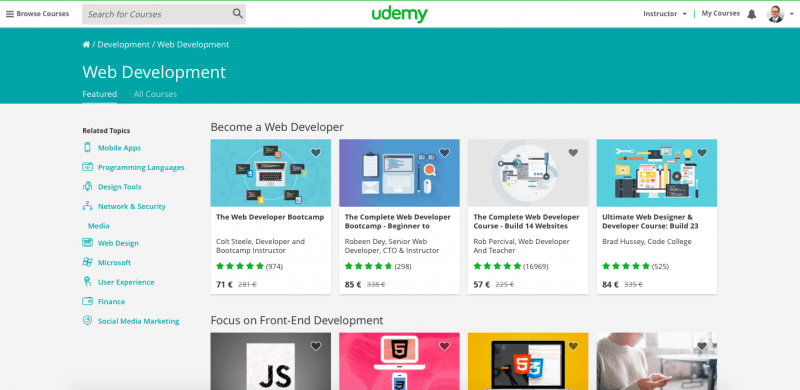Click the Web Design icon

(87, 243)
